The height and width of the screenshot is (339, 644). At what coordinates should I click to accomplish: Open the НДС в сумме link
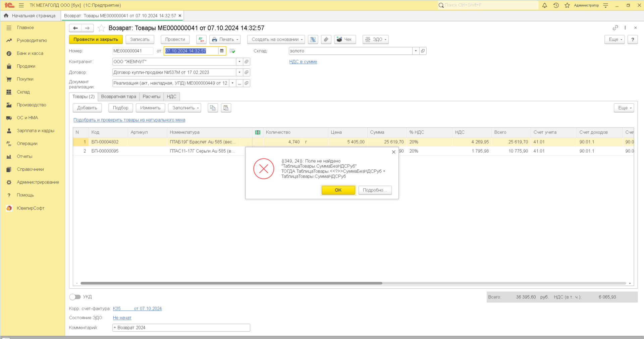tap(303, 62)
